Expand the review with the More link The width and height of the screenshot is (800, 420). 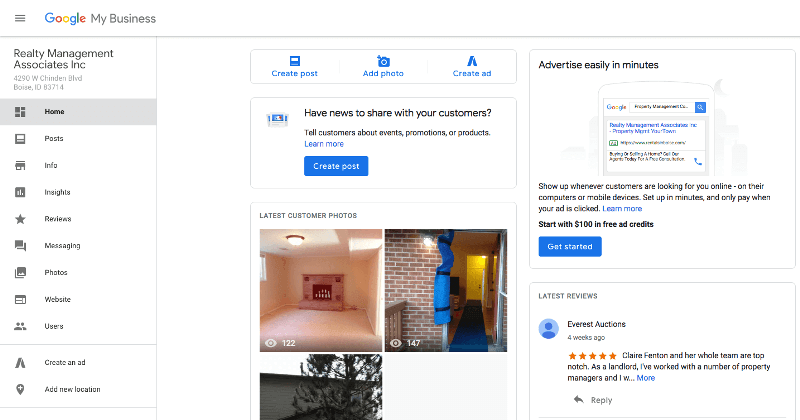tap(645, 378)
